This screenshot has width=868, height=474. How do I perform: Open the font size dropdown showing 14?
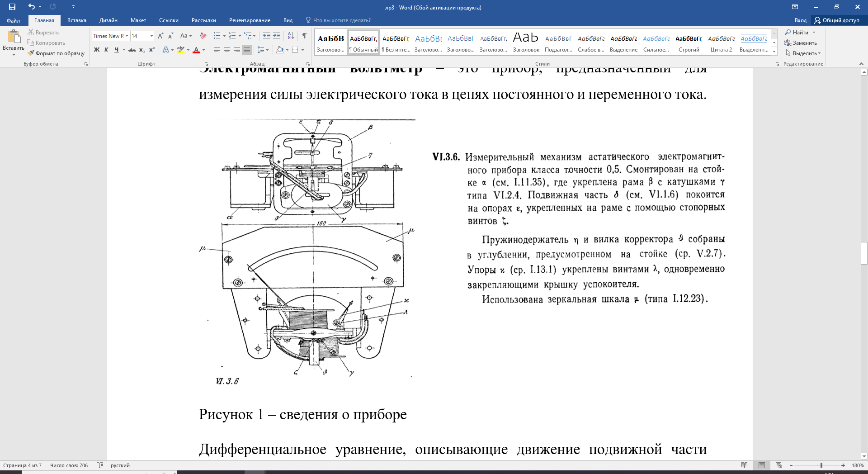coord(151,36)
